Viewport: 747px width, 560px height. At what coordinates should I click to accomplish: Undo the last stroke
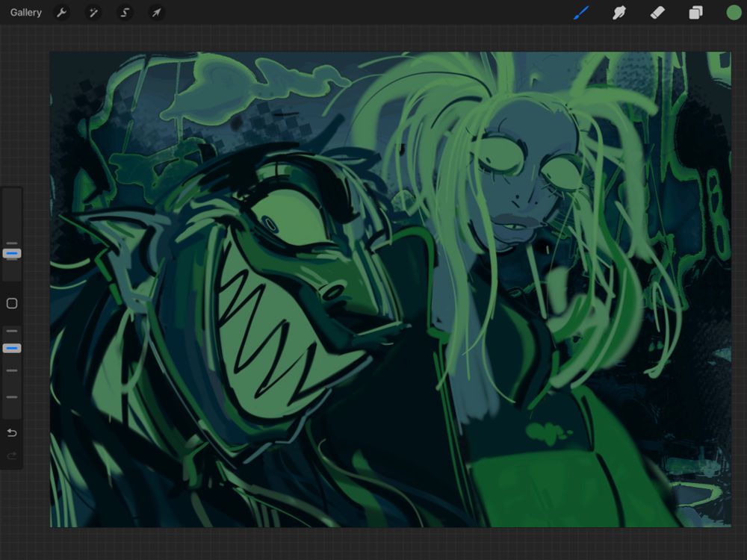pos(12,432)
